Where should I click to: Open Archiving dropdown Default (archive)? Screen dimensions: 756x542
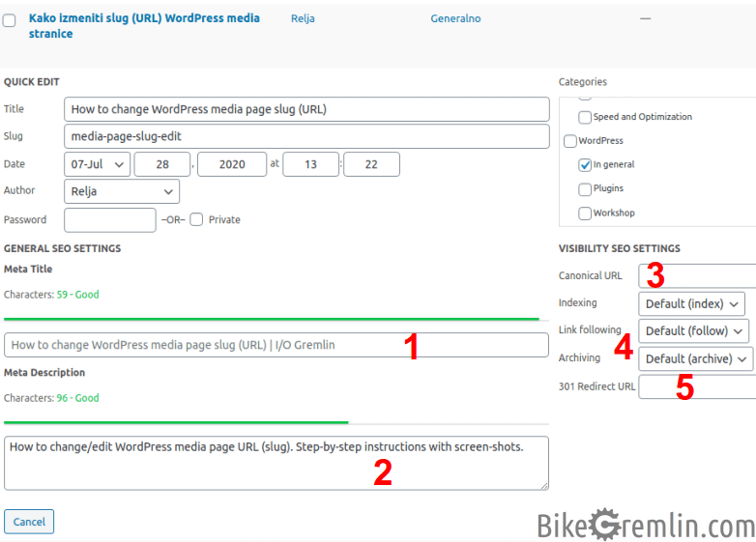(x=696, y=359)
